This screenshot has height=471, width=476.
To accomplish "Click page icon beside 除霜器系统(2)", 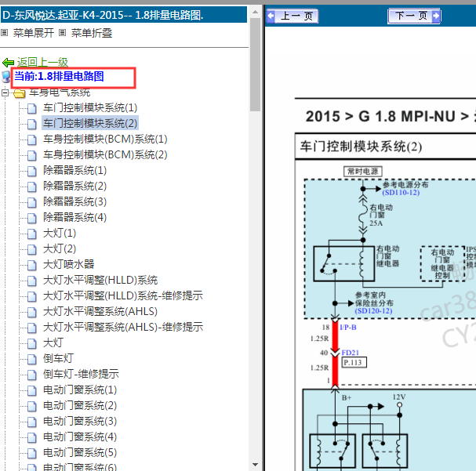I will pyautogui.click(x=32, y=187).
